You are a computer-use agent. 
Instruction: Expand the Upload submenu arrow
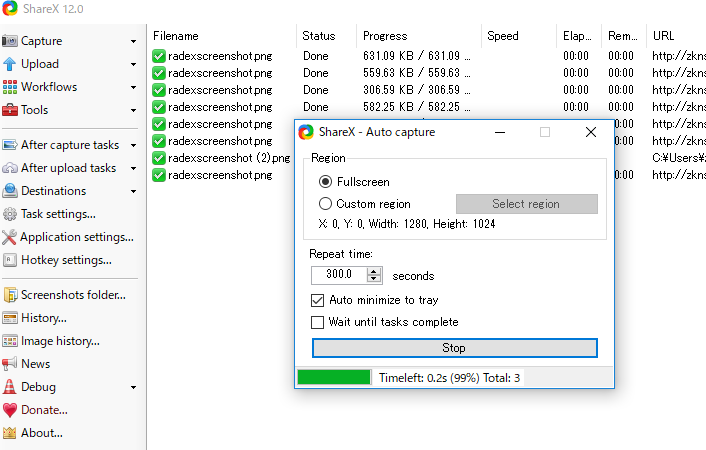[x=133, y=64]
